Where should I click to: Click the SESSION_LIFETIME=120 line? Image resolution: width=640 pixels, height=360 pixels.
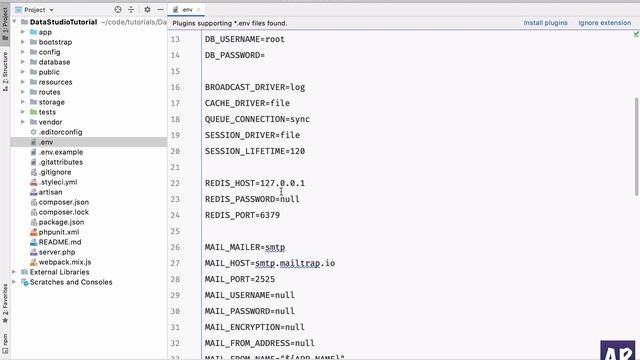pos(255,151)
